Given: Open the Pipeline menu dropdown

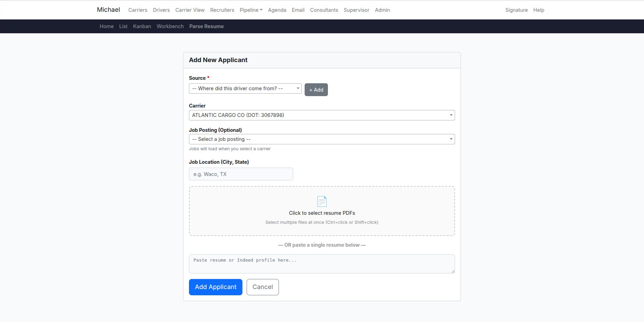Looking at the screenshot, I should click(x=251, y=10).
